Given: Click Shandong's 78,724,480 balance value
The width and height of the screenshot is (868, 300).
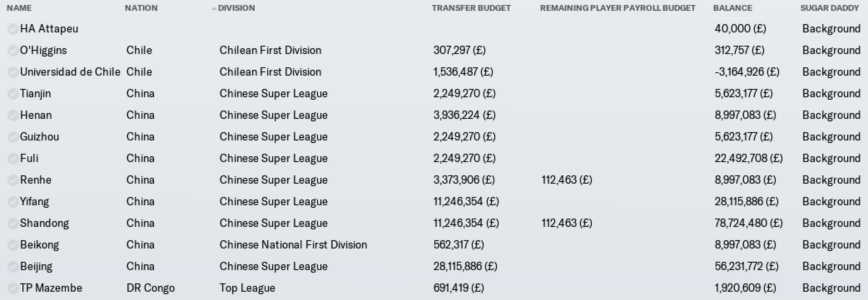Looking at the screenshot, I should point(749,223).
